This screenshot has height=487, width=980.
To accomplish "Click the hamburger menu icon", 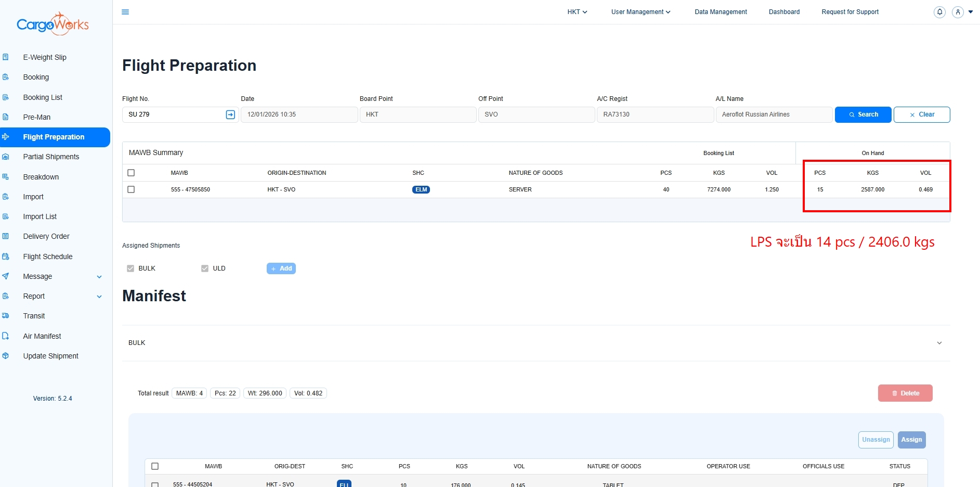I will click(125, 12).
